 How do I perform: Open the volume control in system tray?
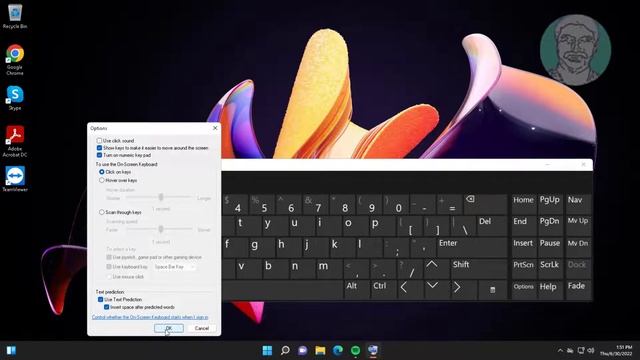tap(591, 350)
